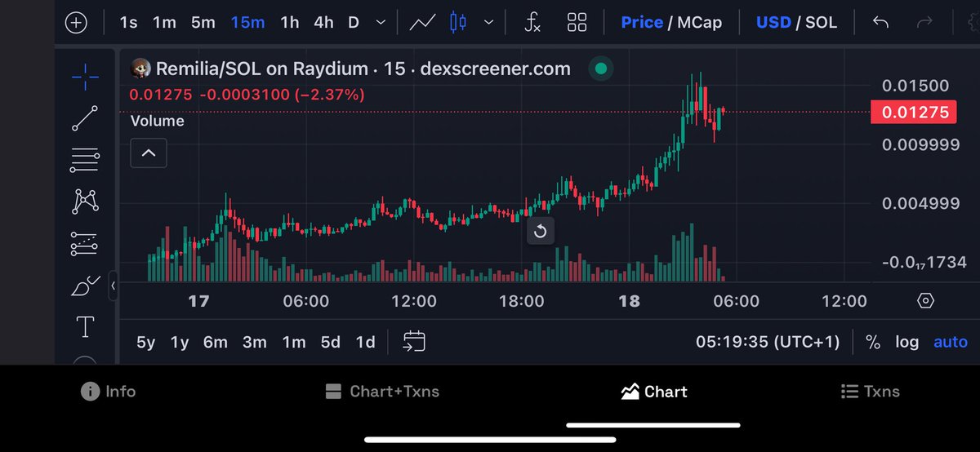Open the time zone 05:19:35 (UTC+1) menu
Screen dimensions: 980x452
768,342
